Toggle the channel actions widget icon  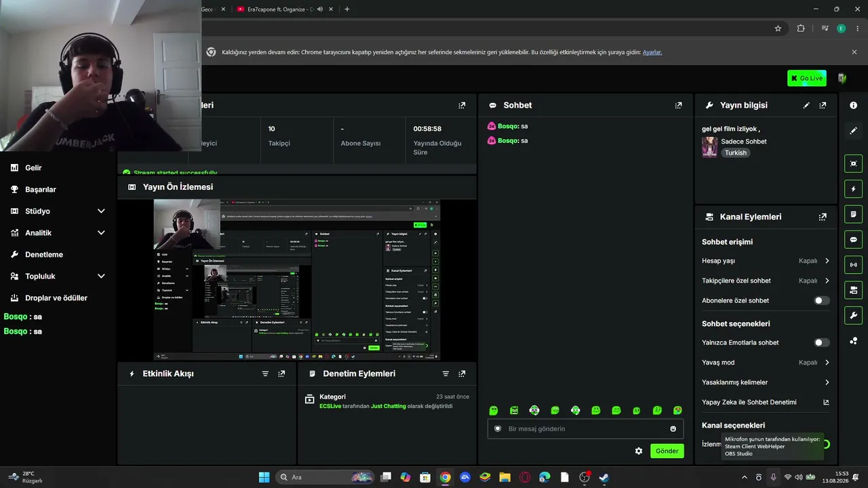[853, 290]
